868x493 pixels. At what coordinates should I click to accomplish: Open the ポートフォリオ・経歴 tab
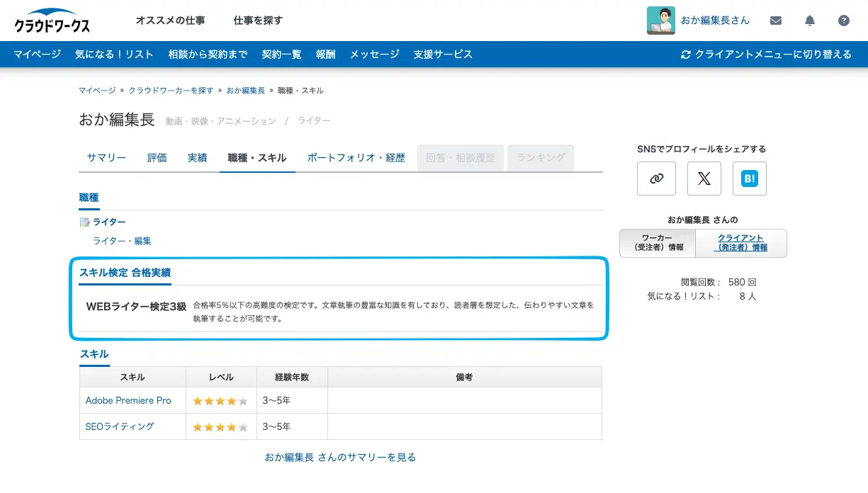tap(356, 157)
